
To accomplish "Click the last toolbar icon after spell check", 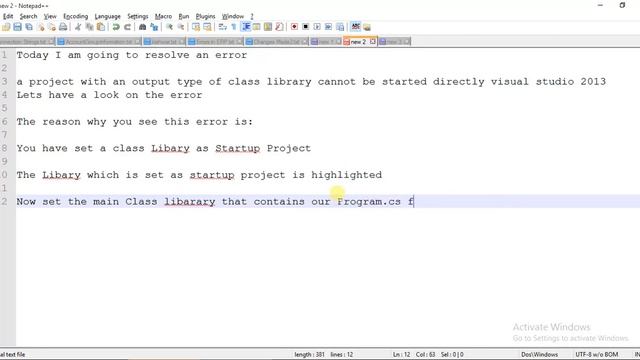I will [x=367, y=27].
